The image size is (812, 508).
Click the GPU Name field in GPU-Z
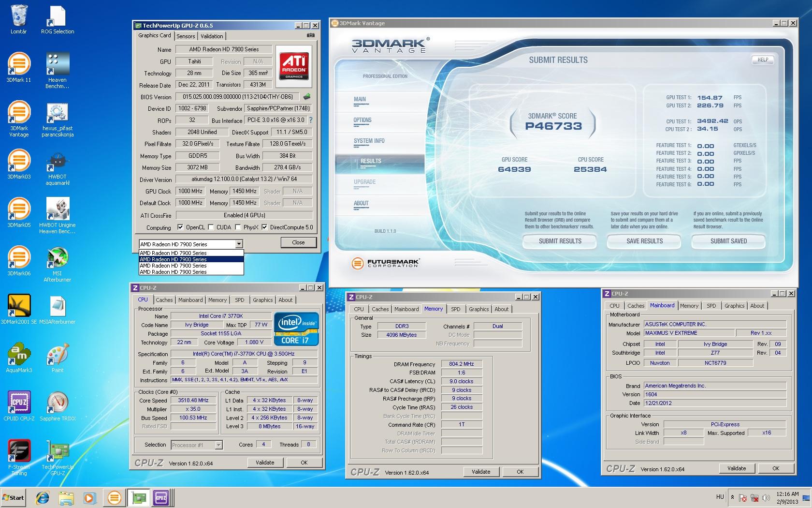pyautogui.click(x=224, y=49)
